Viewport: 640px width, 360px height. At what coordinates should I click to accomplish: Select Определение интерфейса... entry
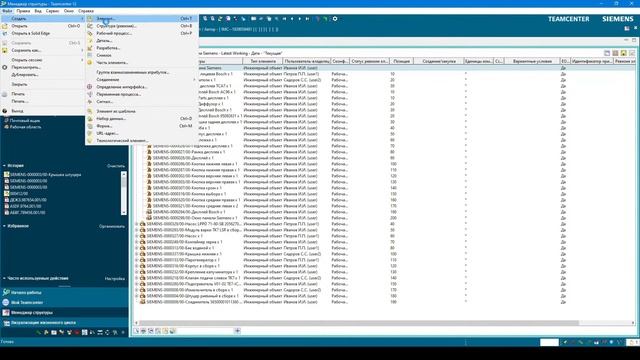142,87
